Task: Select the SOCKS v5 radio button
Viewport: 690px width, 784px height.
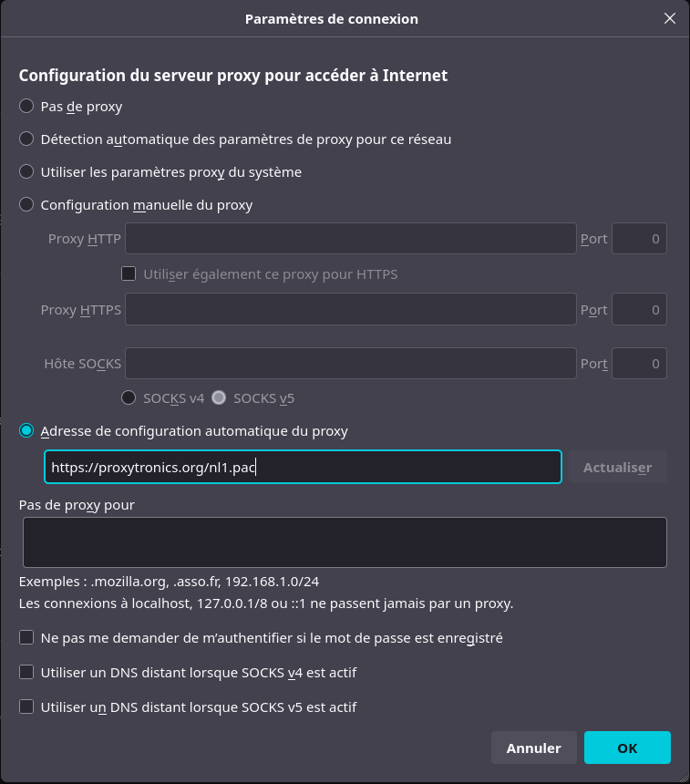Action: tap(219, 398)
